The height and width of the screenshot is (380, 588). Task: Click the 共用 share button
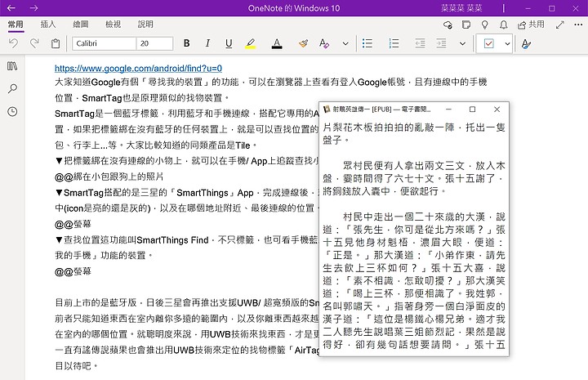531,25
